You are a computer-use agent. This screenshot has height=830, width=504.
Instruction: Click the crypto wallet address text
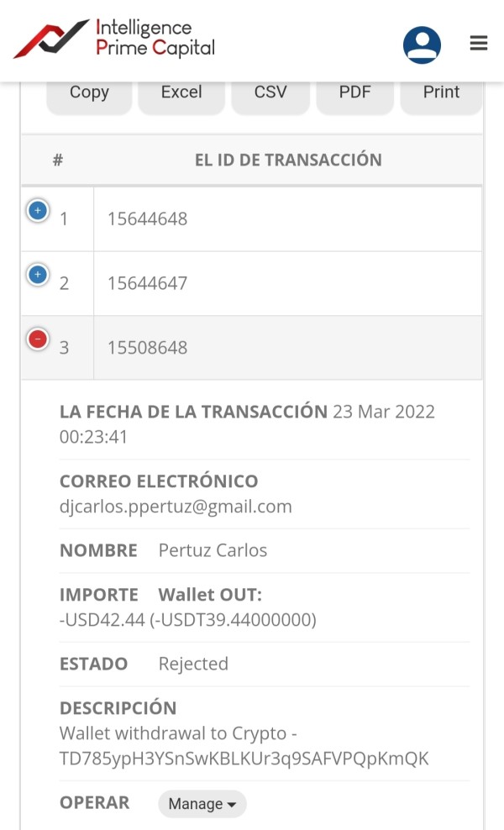(244, 759)
